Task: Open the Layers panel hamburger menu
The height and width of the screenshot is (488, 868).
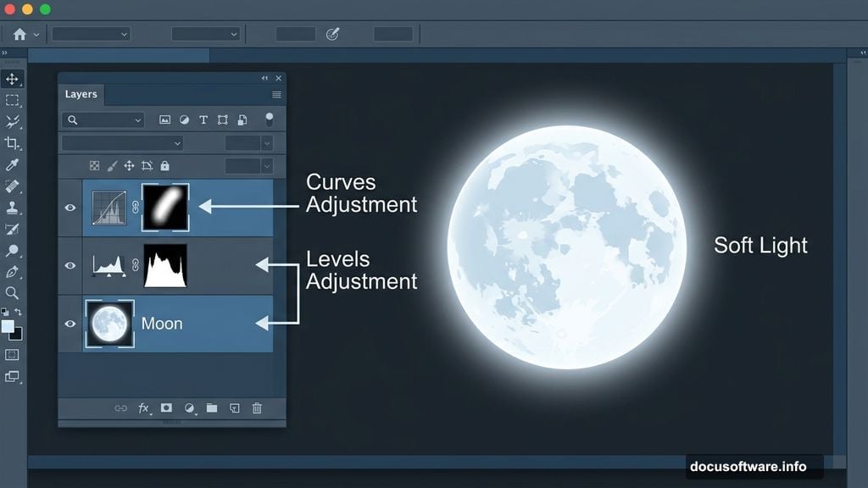Action: [276, 95]
